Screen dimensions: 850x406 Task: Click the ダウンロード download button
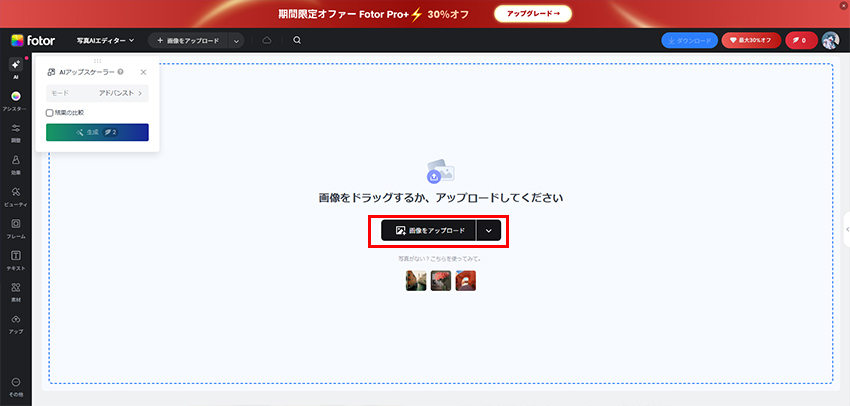(x=690, y=41)
